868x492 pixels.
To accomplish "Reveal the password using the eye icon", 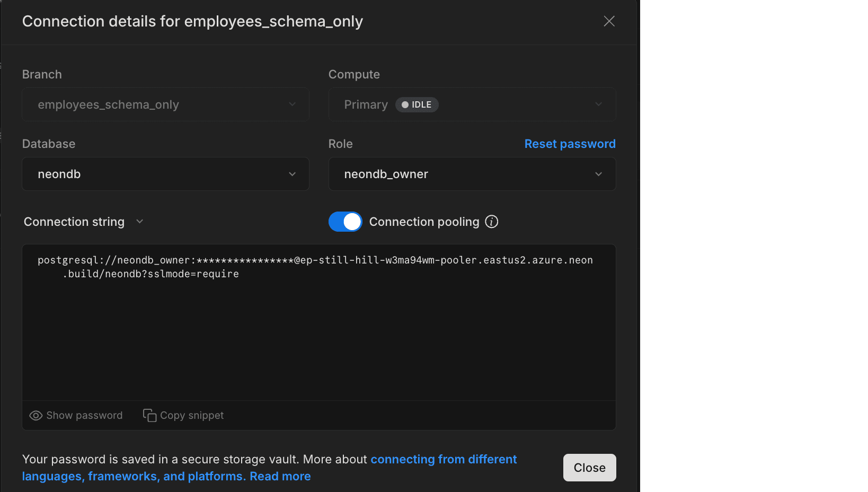I will pos(35,416).
